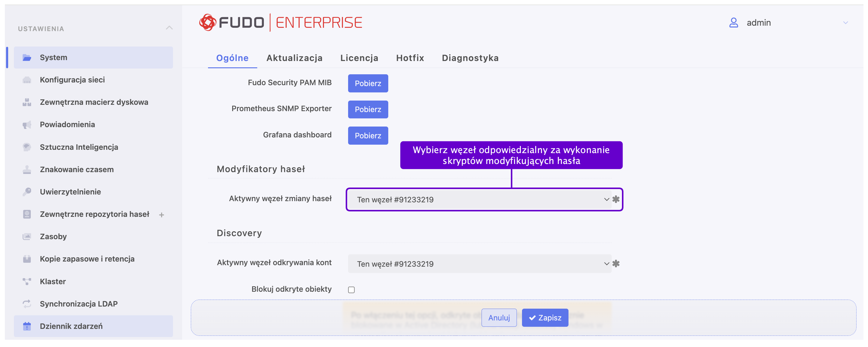The image size is (868, 347).
Task: Click the System folder icon in sidebar
Action: pyautogui.click(x=27, y=58)
